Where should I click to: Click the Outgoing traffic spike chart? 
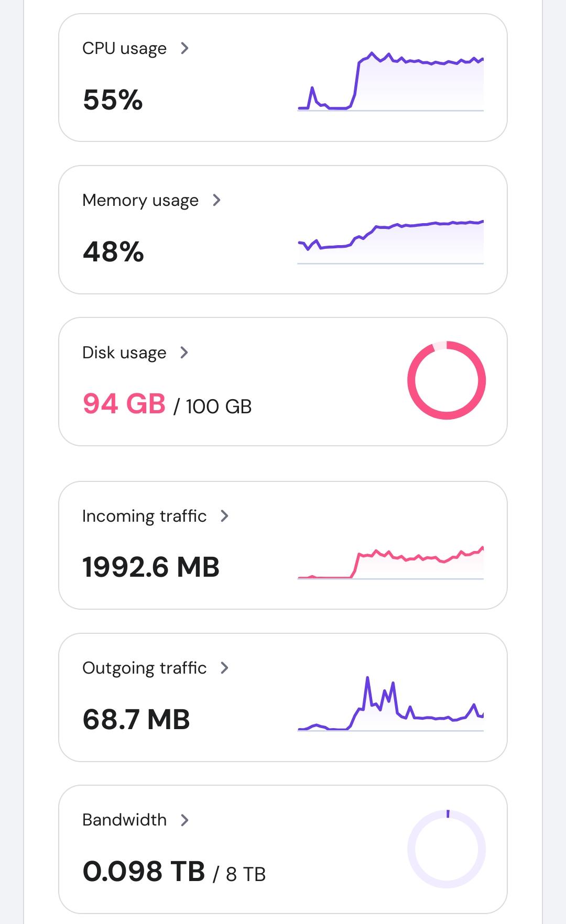coord(390,703)
